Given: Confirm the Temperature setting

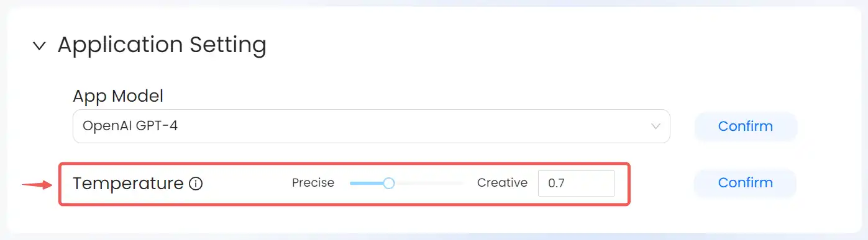Looking at the screenshot, I should 745,183.
